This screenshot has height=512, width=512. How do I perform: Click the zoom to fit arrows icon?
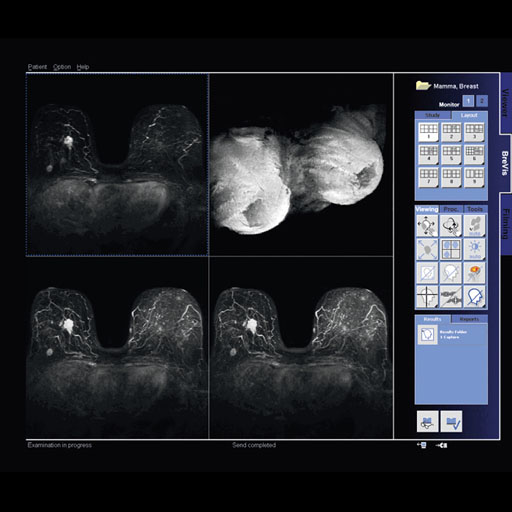(427, 249)
